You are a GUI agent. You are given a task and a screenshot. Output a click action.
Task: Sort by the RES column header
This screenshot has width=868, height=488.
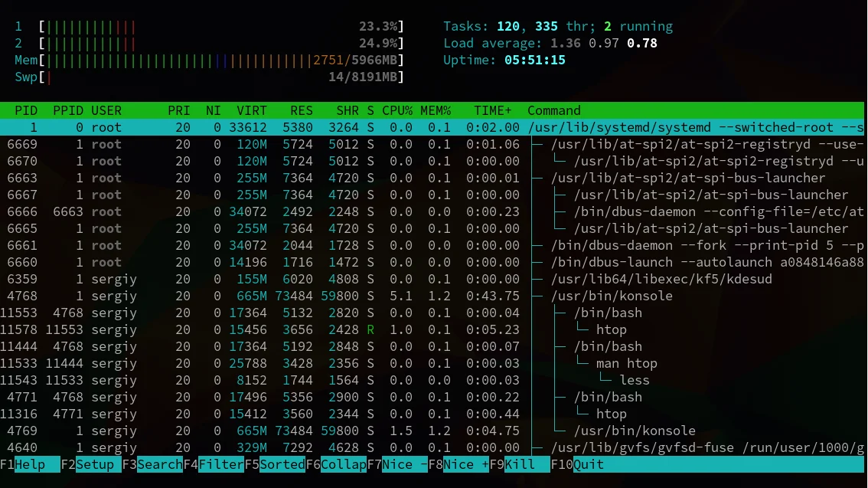tap(301, 110)
